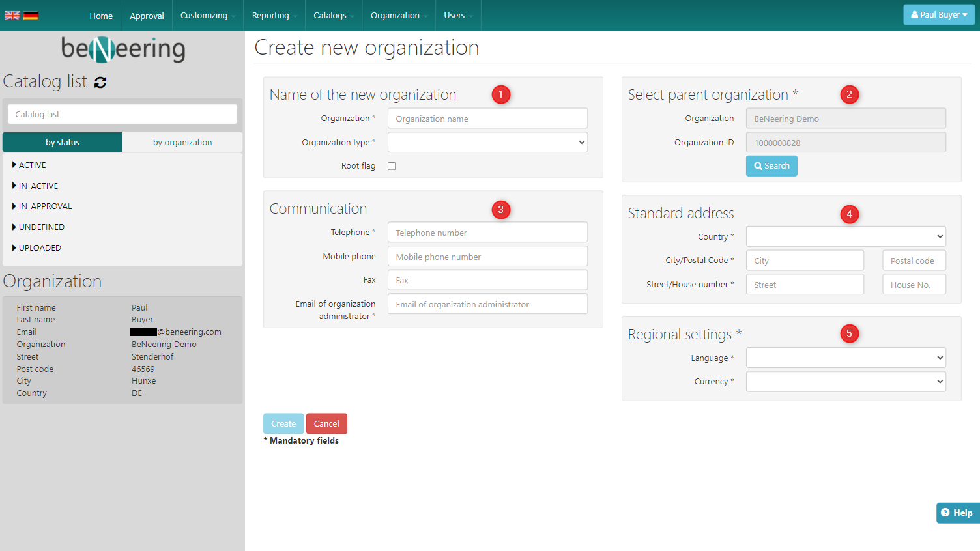Switch language to German flag

31,15
